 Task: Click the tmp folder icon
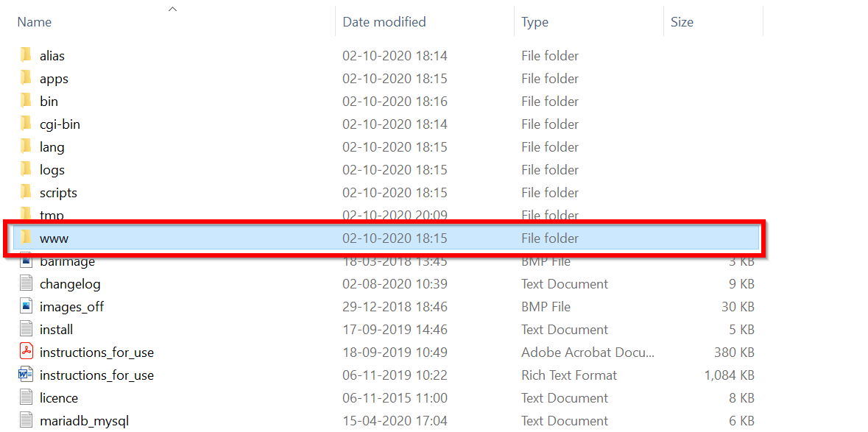[26, 213]
